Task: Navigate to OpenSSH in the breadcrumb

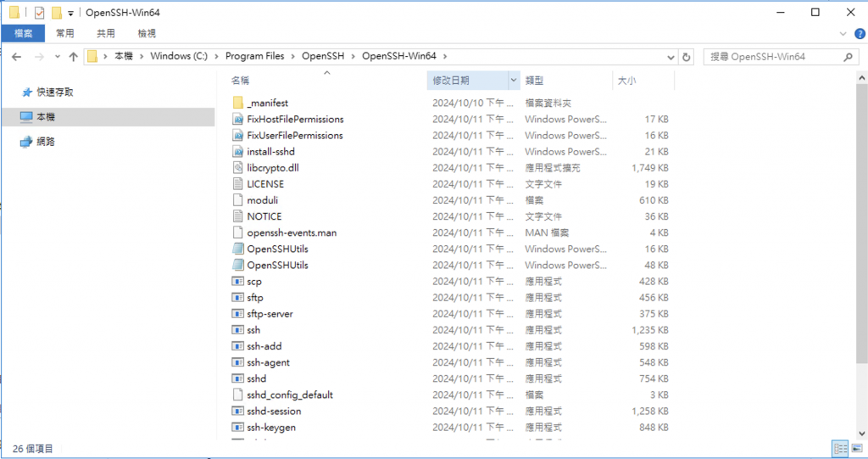Action: point(323,56)
